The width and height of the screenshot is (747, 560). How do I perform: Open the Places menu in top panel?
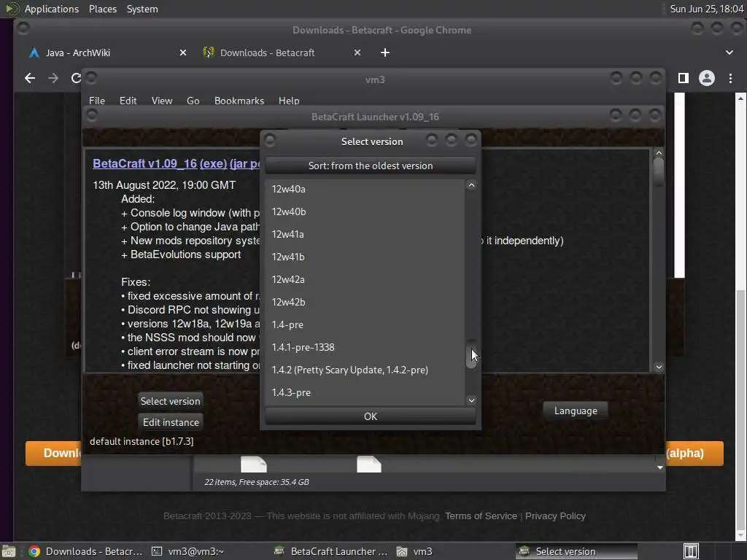102,9
